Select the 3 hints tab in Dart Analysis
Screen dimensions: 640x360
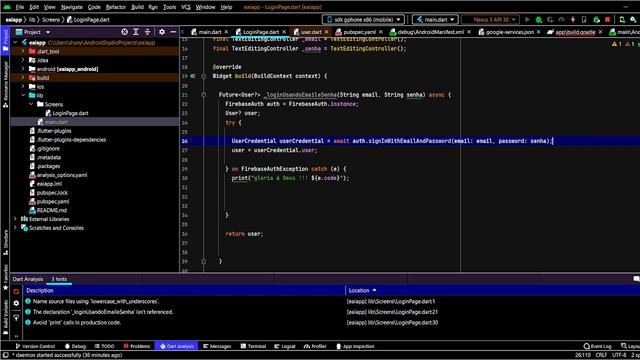(x=59, y=279)
